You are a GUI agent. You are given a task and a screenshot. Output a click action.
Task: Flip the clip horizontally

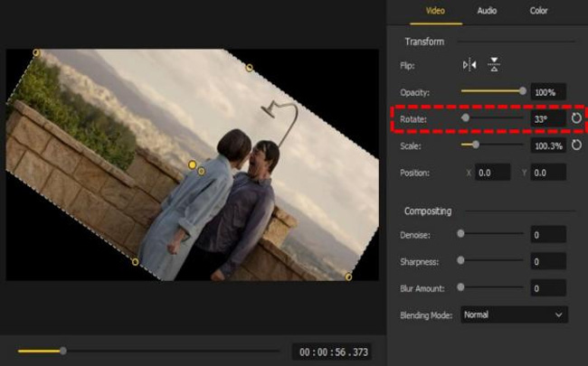(x=469, y=65)
